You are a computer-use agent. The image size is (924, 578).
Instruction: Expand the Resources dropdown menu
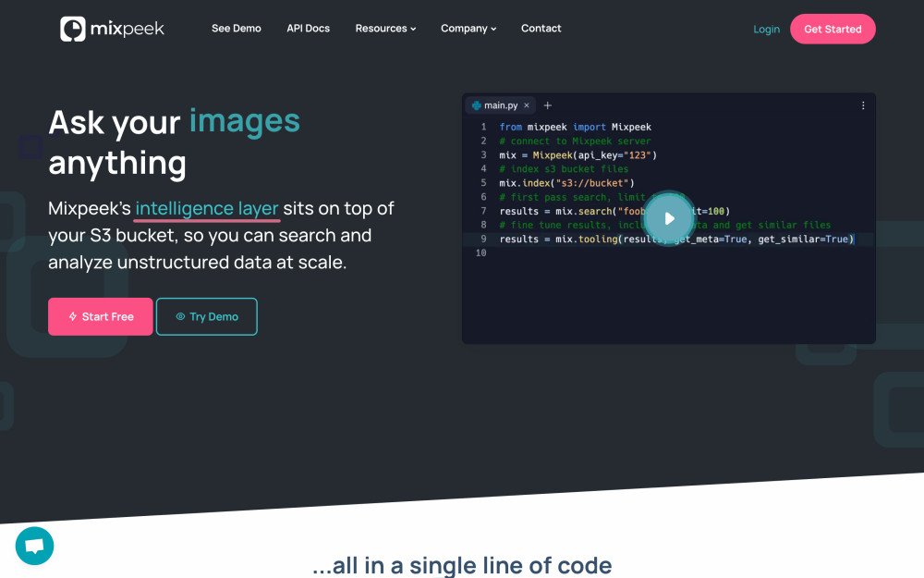click(x=385, y=29)
